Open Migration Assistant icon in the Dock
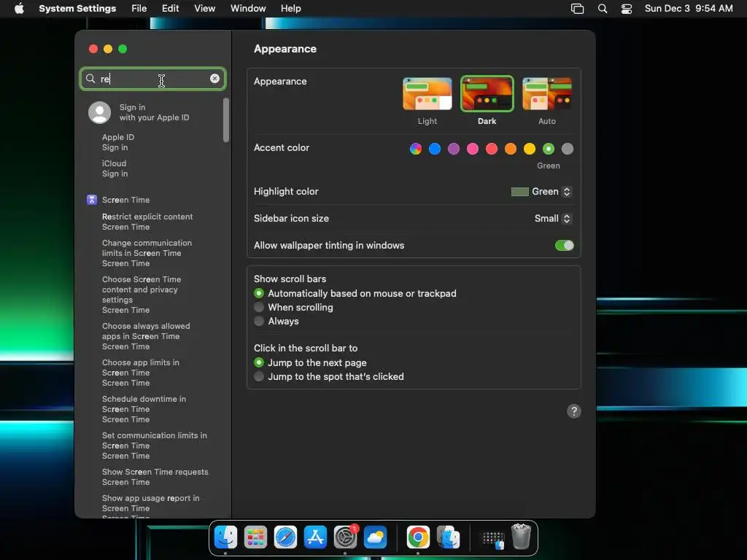Viewport: 747px width, 560px height. pyautogui.click(x=449, y=537)
